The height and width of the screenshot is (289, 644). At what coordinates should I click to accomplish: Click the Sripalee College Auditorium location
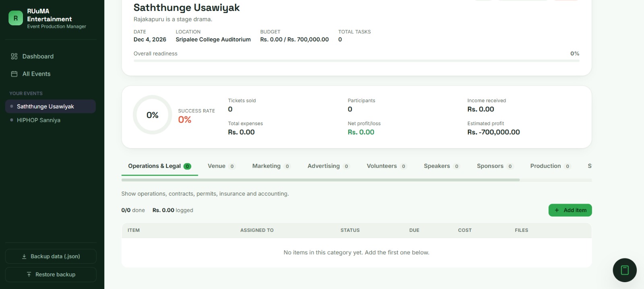point(213,39)
